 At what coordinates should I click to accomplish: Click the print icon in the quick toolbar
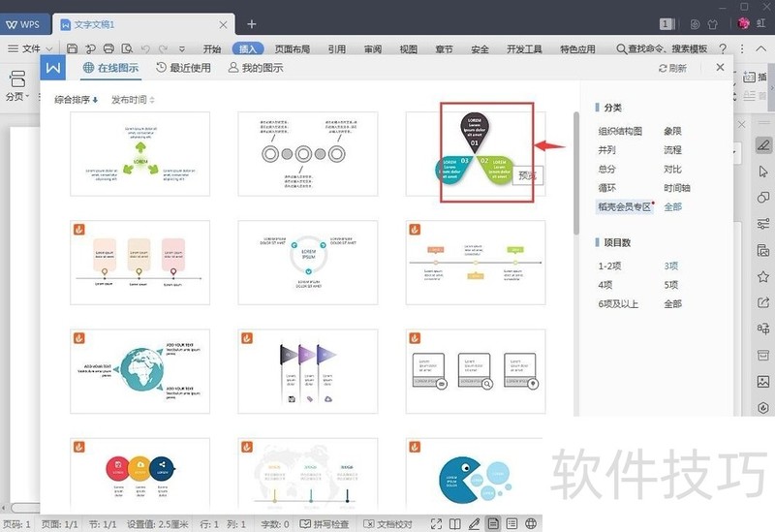pos(108,48)
